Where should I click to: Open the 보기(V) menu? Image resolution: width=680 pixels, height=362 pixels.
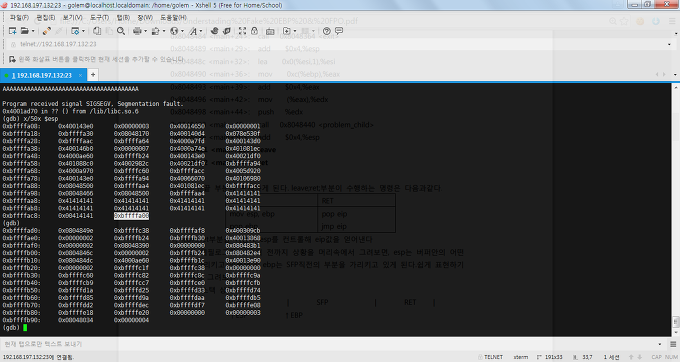pyautogui.click(x=72, y=18)
